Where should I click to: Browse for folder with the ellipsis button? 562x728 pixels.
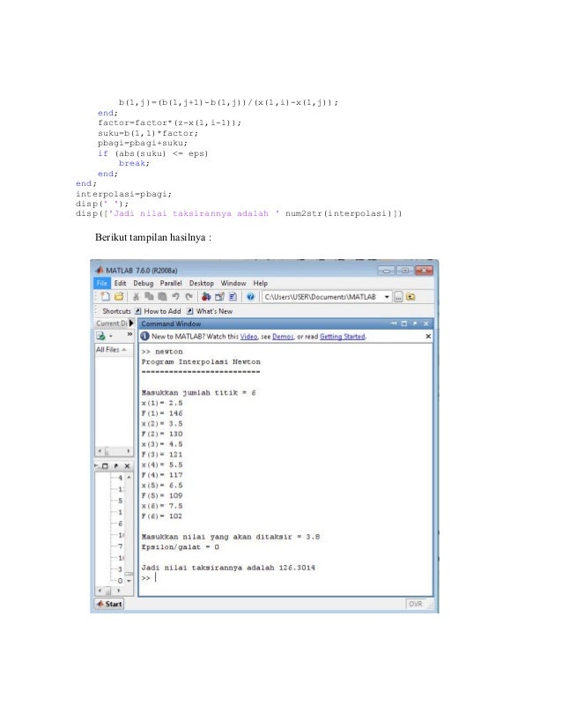(398, 297)
